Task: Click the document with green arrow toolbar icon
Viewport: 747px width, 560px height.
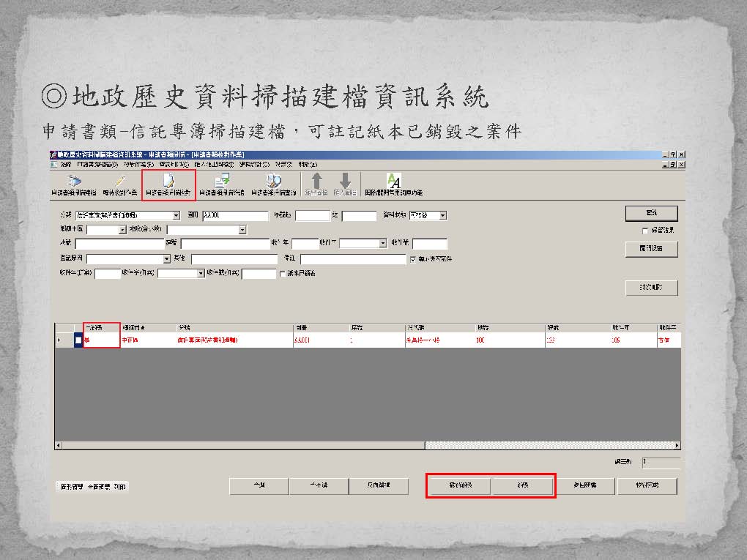Action: pyautogui.click(x=222, y=181)
